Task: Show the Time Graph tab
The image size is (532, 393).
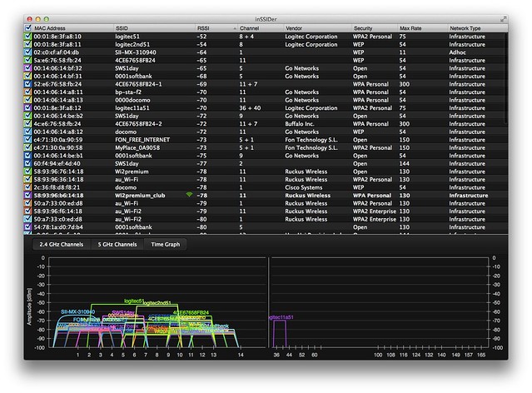Action: [x=166, y=244]
